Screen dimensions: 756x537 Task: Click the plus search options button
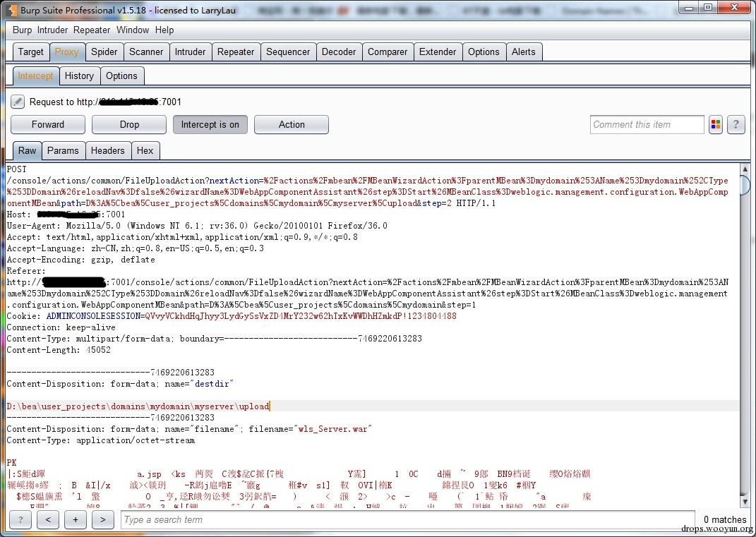(x=76, y=519)
